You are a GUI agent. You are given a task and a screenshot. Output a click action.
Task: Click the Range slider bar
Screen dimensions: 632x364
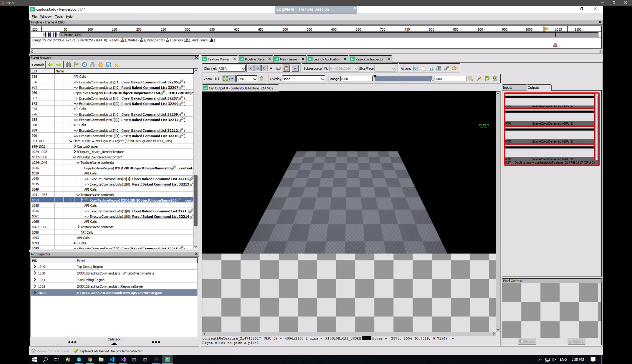[403, 79]
